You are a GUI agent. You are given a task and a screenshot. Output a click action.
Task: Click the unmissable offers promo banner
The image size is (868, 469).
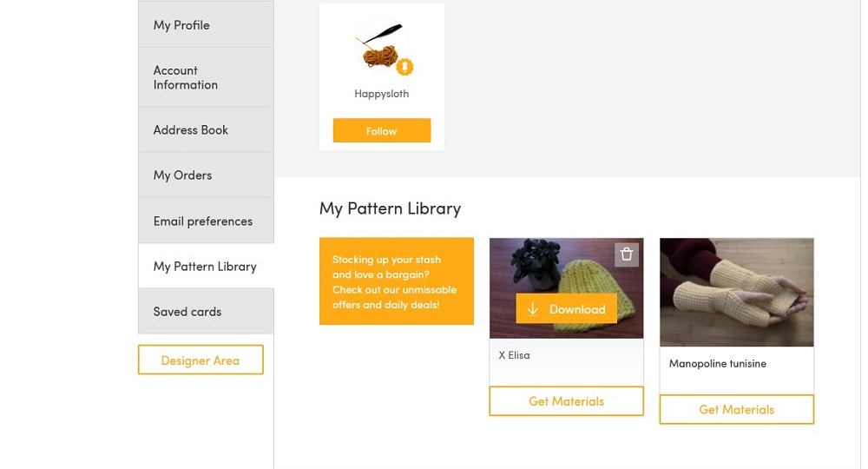[397, 281]
